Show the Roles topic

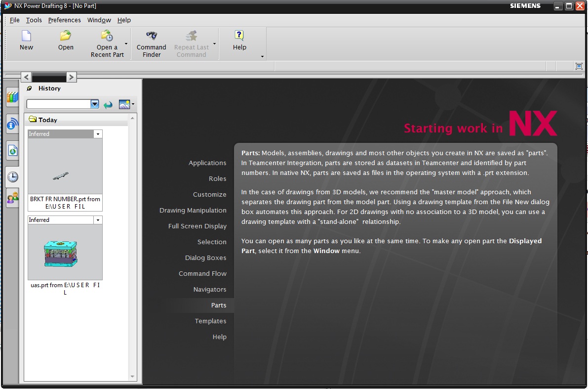[x=218, y=179]
